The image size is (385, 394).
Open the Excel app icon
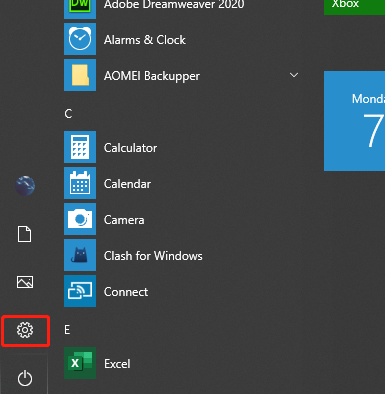(80, 363)
